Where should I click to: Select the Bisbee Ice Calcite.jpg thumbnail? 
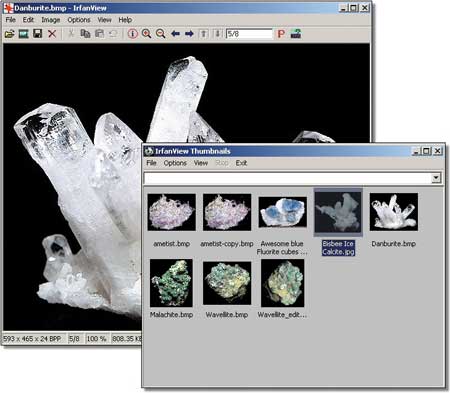click(338, 212)
